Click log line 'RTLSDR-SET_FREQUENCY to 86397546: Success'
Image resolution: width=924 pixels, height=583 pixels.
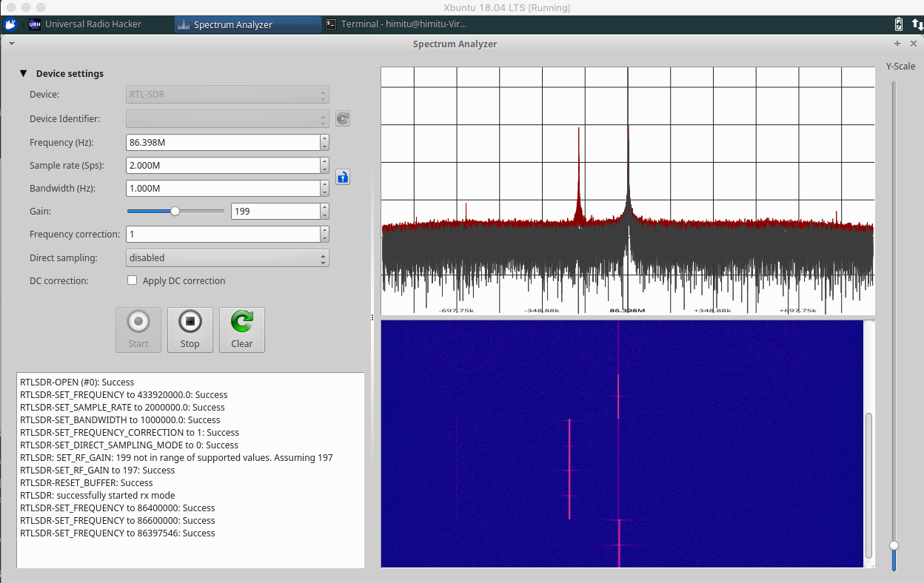118,533
